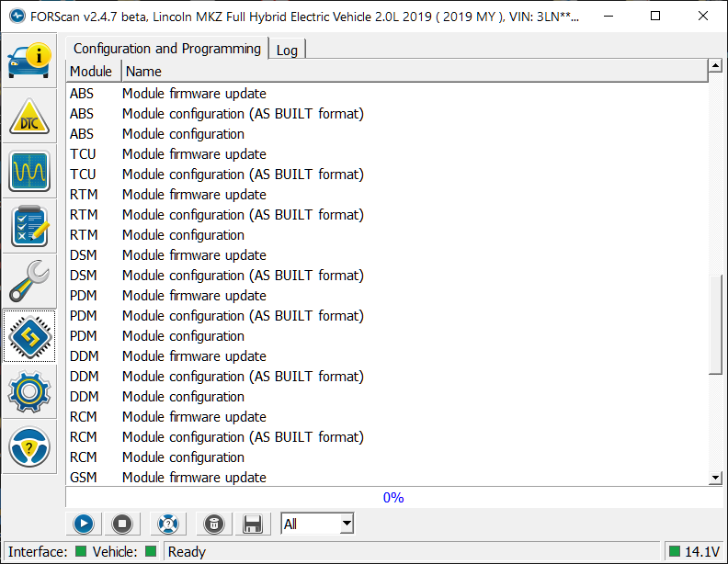
Task: Click the scrollbar up arrow
Action: (715, 66)
